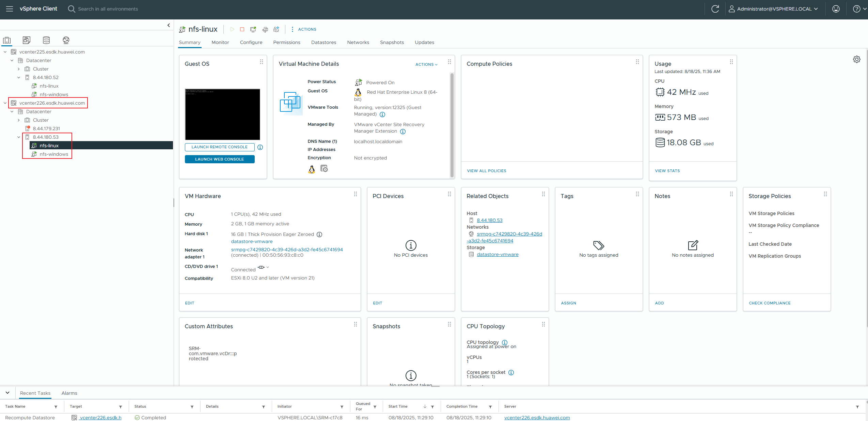Open the Guest OS card drag handle
The width and height of the screenshot is (868, 421).
[x=262, y=62]
